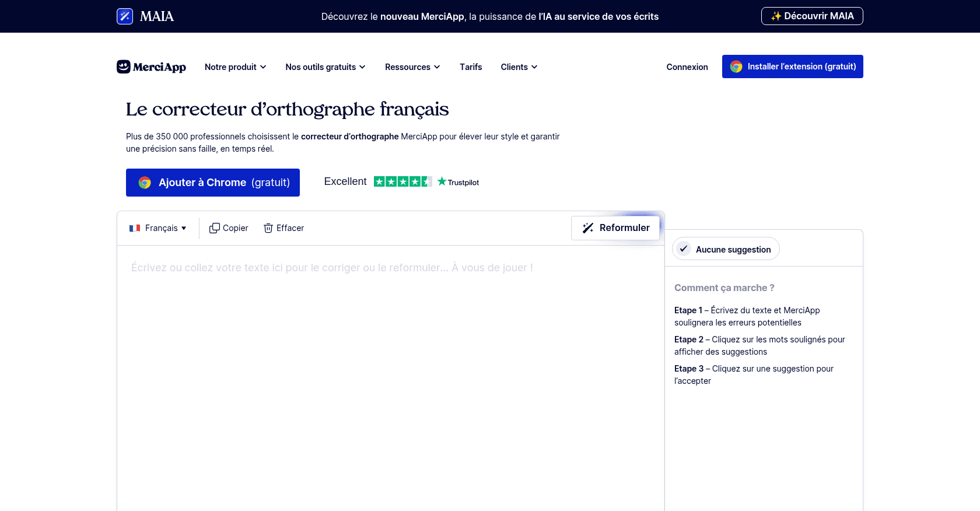The image size is (980, 511).
Task: Go to the Tarifs page
Action: point(471,67)
